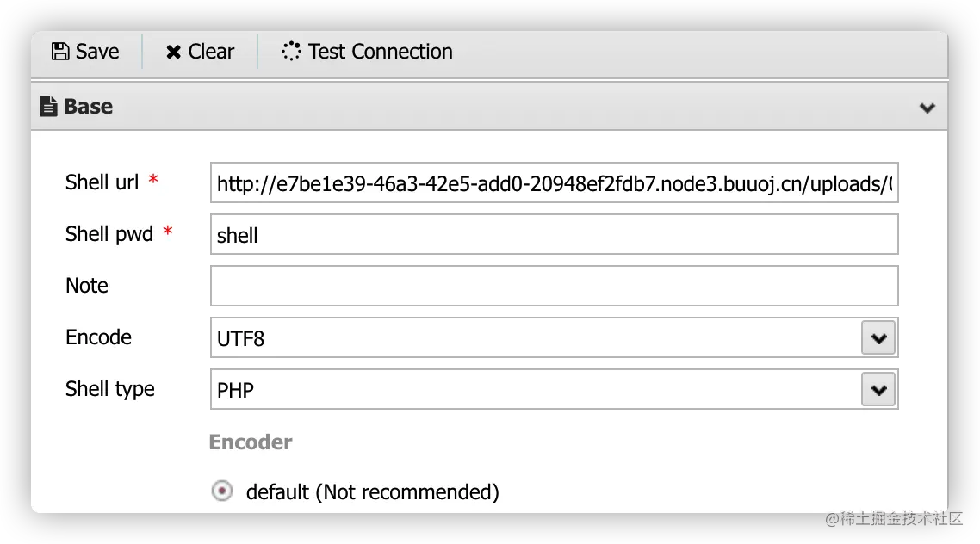The width and height of the screenshot is (980, 544).
Task: Click the spinner icon for Test Connection
Action: (291, 52)
